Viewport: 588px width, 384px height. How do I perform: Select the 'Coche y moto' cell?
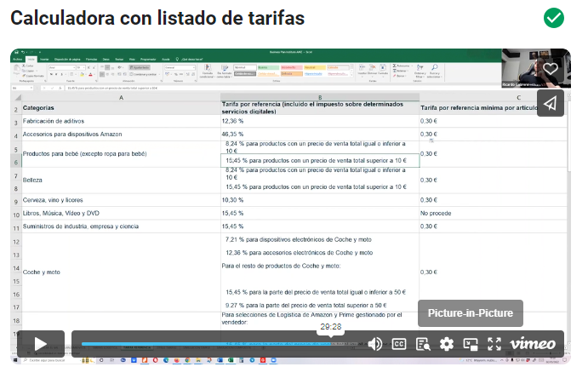pyautogui.click(x=121, y=272)
